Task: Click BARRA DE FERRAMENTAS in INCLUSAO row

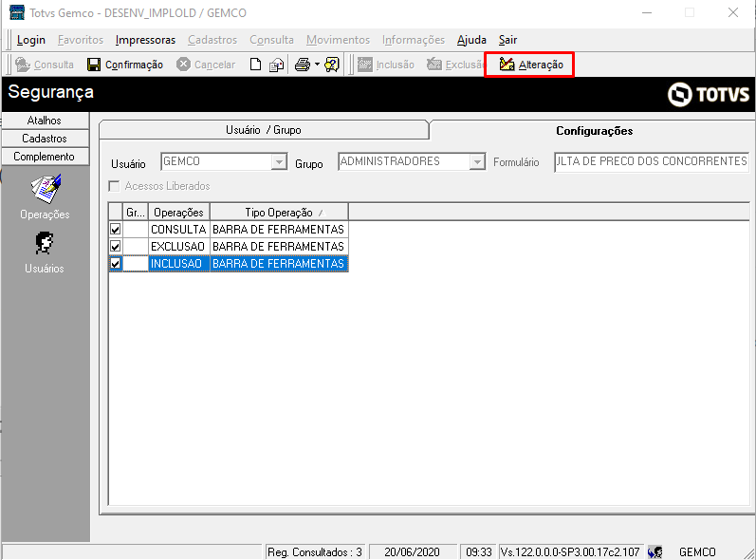Action: (279, 263)
